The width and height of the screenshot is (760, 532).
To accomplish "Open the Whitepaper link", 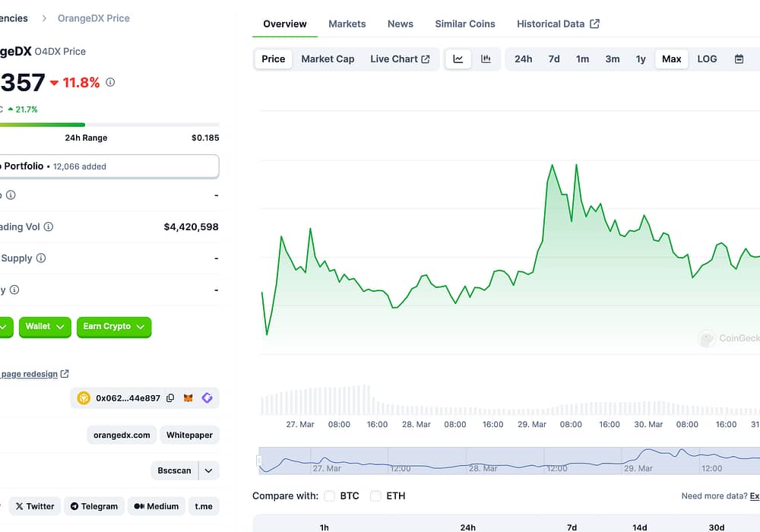I will [x=189, y=435].
